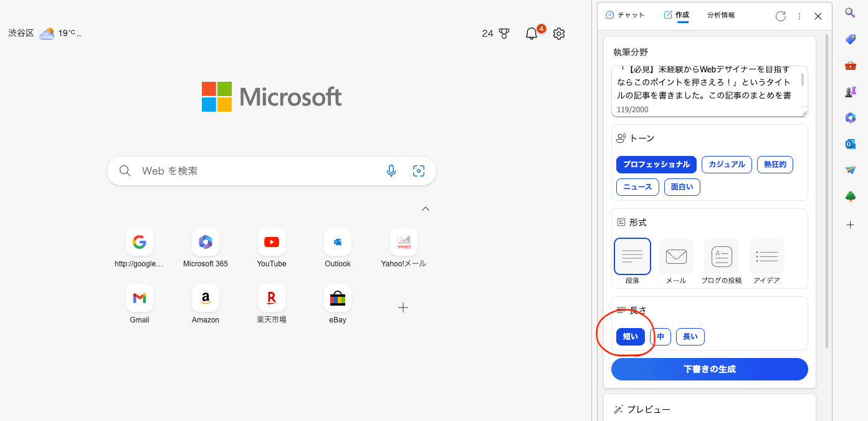Open page settings gear icon
Viewport: 868px width, 421px height.
click(x=559, y=34)
